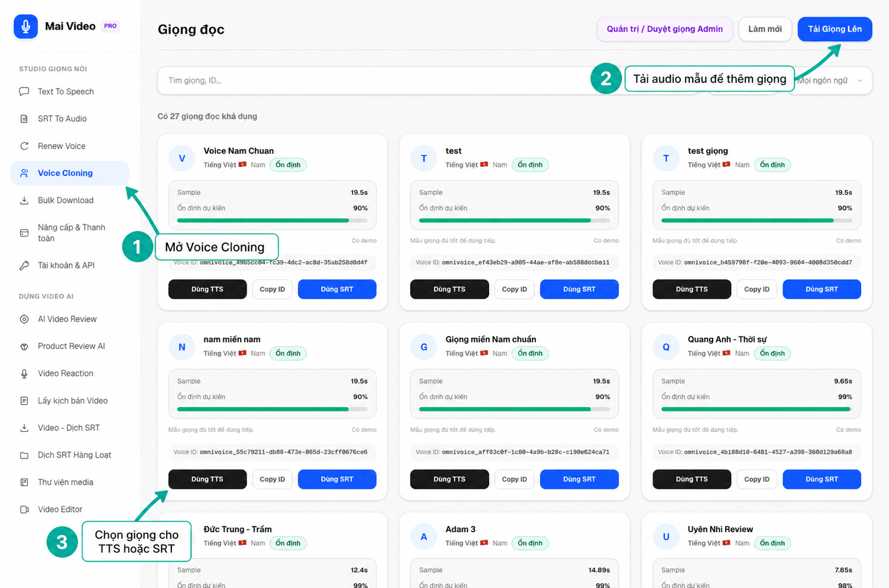Click stability progress bar of Voice Nam Chuan
Screen dimensions: 889x588
click(x=272, y=220)
